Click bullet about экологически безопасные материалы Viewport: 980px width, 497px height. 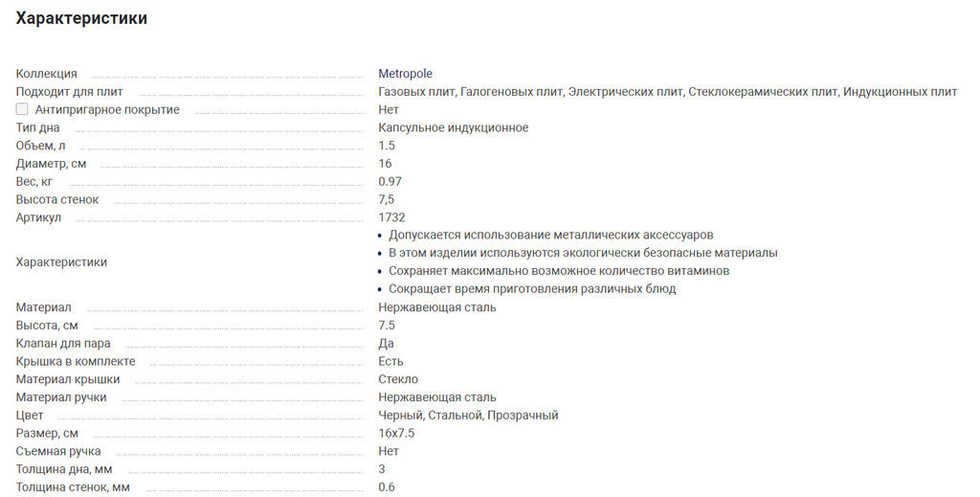(x=583, y=253)
